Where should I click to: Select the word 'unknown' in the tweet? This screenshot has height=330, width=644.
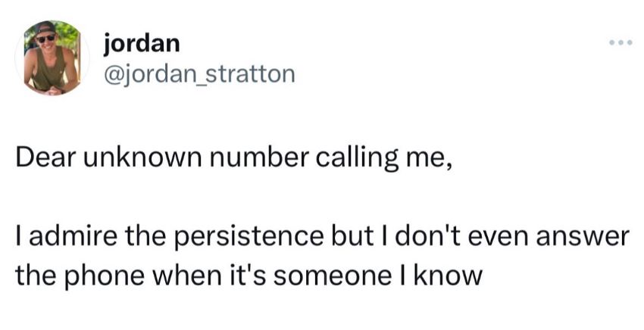[x=143, y=157]
